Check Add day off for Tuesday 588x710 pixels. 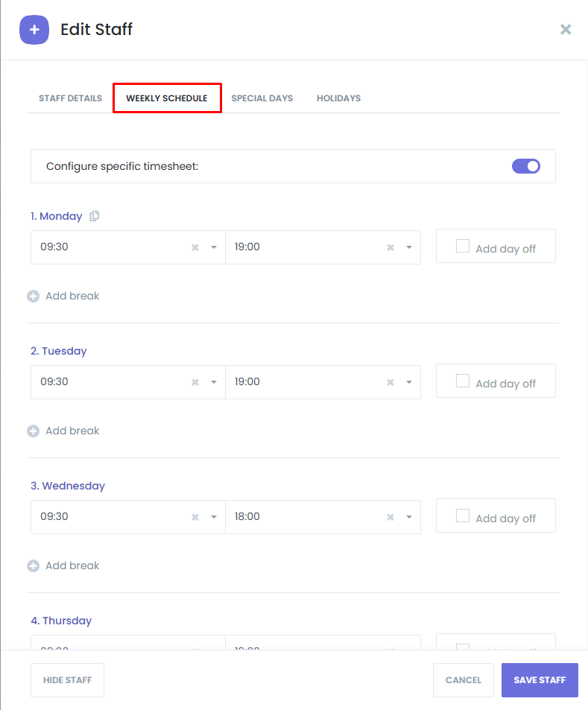(x=463, y=381)
